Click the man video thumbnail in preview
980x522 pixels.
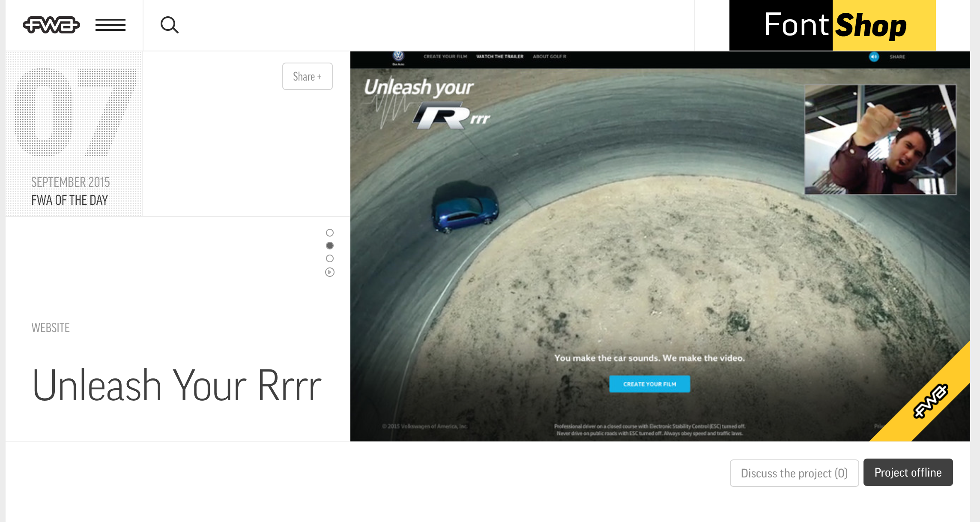880,139
